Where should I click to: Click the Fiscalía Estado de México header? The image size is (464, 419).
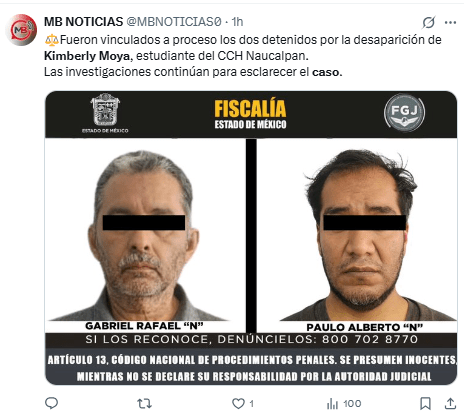pos(250,114)
